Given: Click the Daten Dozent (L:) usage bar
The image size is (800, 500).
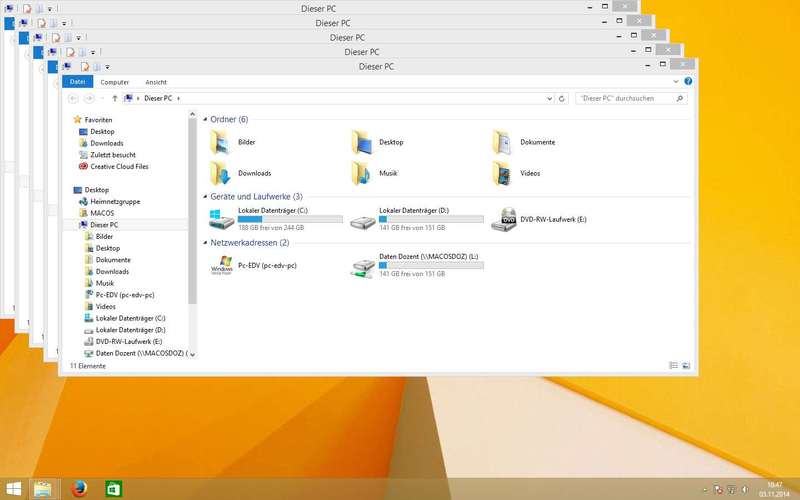Looking at the screenshot, I should pyautogui.click(x=431, y=265).
